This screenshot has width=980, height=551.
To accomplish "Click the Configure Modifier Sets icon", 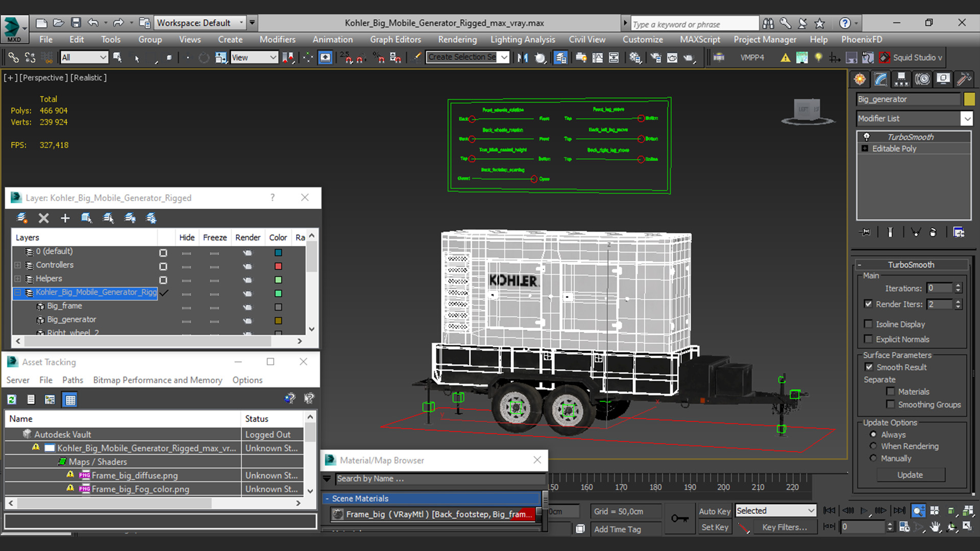I will click(x=959, y=232).
